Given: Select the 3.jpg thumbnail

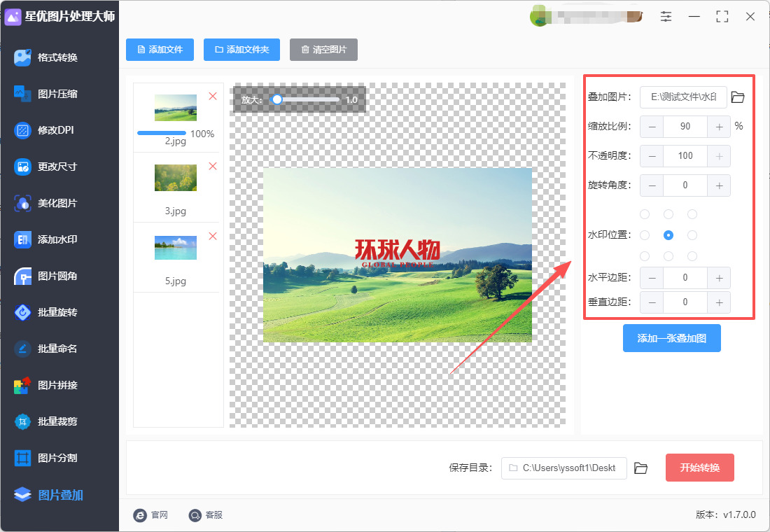Looking at the screenshot, I should point(175,177).
